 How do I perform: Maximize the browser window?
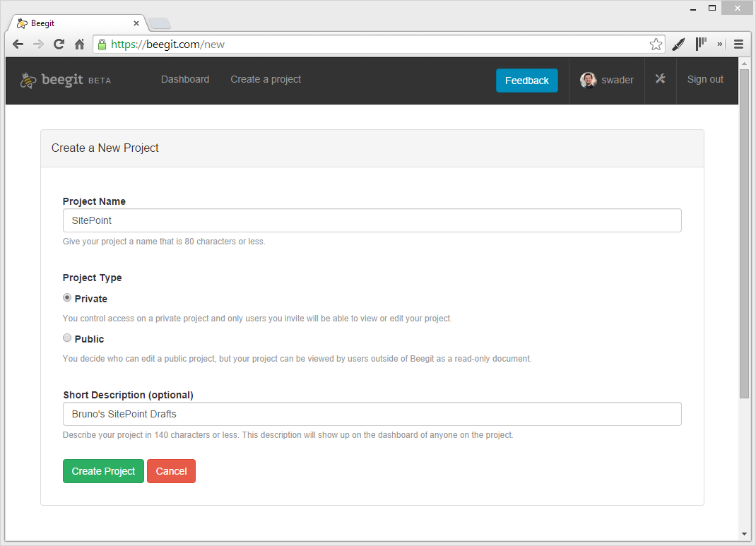point(712,8)
